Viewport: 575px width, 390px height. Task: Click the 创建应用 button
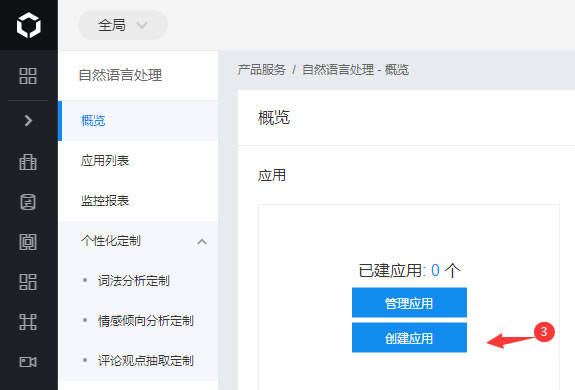click(409, 338)
